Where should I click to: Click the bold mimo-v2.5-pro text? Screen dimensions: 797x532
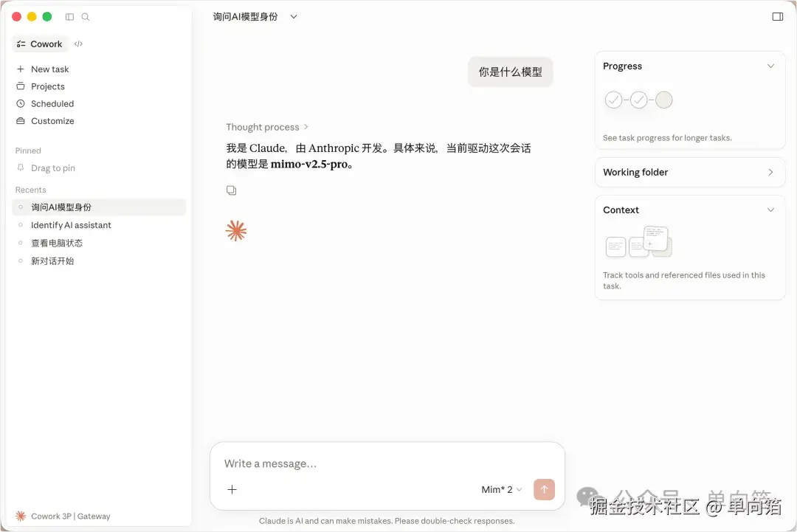(x=309, y=164)
